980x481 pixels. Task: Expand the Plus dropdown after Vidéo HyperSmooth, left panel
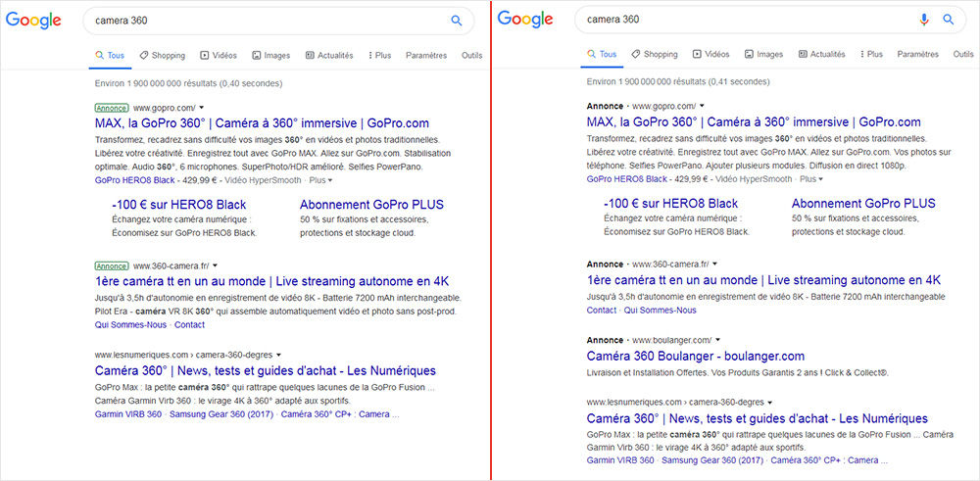[321, 180]
